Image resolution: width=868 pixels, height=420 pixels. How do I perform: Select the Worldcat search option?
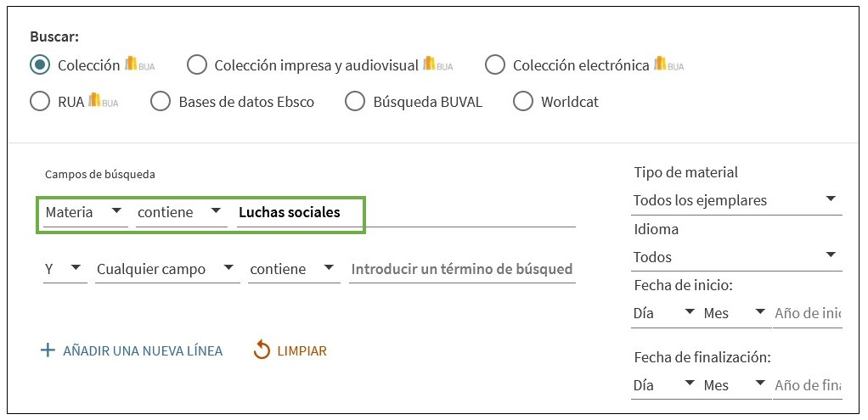pos(524,102)
